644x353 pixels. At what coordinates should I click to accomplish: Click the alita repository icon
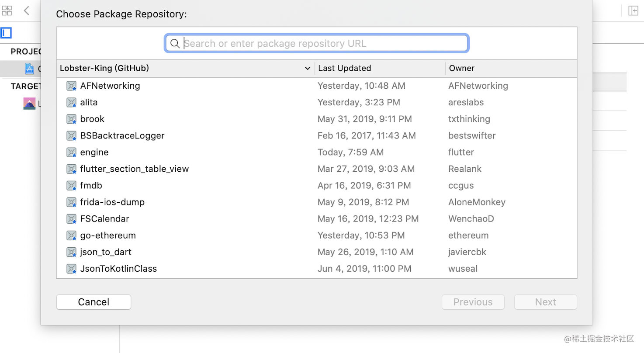click(72, 103)
